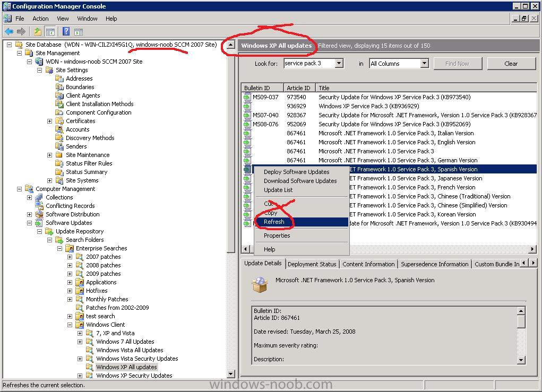Click the Software Updates node icon
This screenshot has height=392, width=542.
39,223
